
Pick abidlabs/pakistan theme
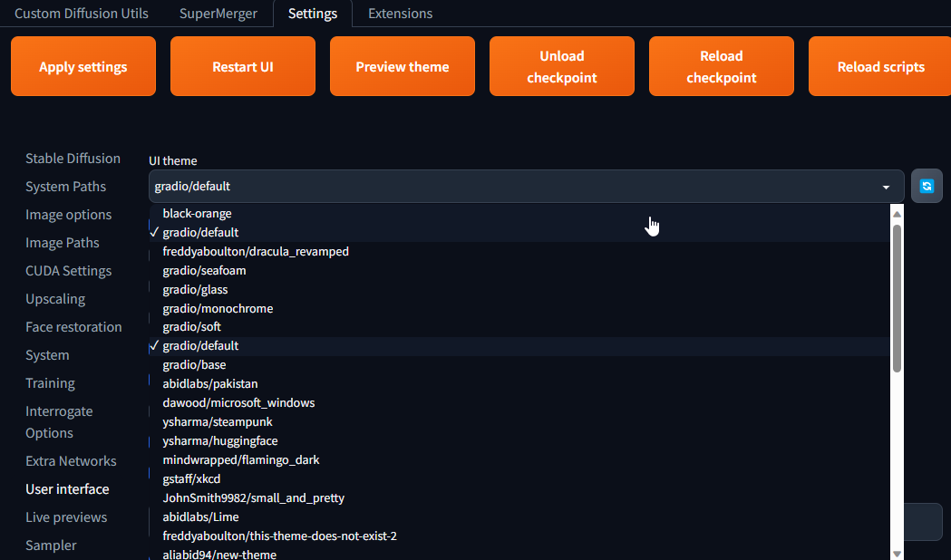coord(519,383)
